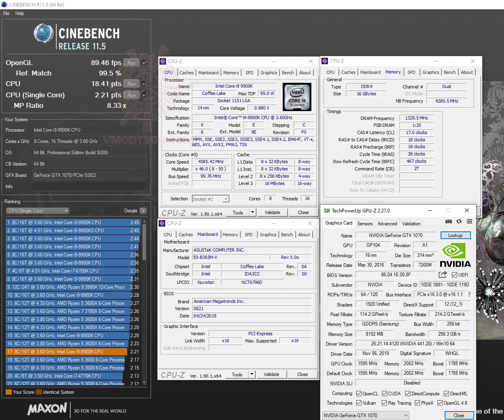The height and width of the screenshot is (420, 504).
Task: Toggle the UEFI checkbox in GPU-Z
Action: coord(454,275)
